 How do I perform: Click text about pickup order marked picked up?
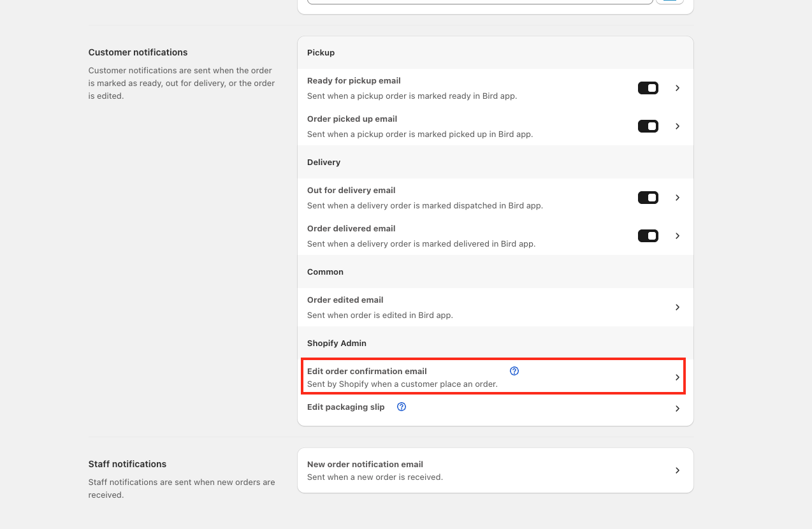(x=420, y=134)
